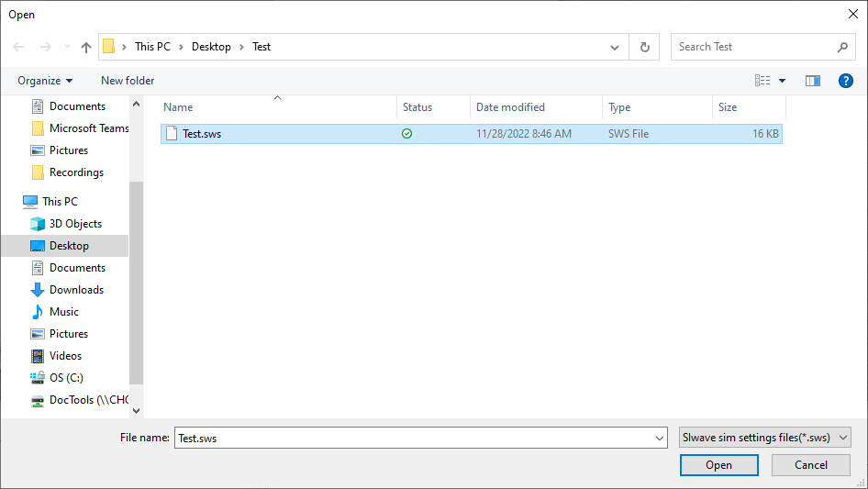Viewport: 868px width, 489px height.
Task: Click the change view layout icon
Action: [762, 81]
